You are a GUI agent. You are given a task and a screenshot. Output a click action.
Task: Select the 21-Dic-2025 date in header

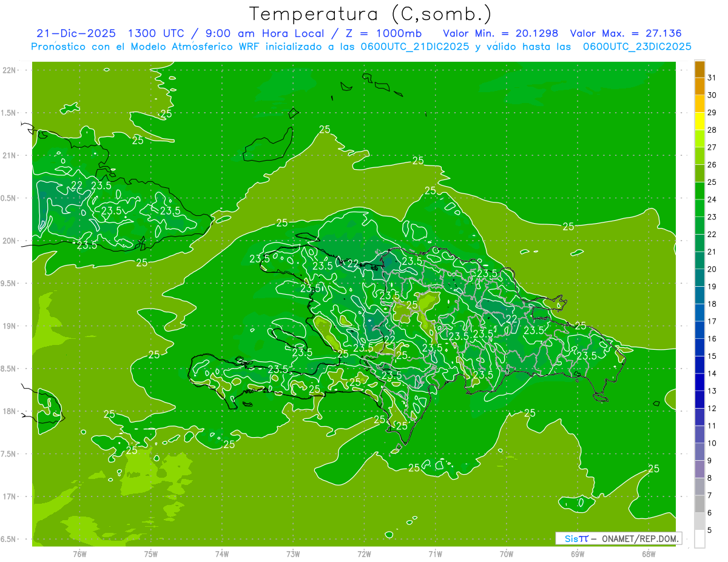coord(76,33)
